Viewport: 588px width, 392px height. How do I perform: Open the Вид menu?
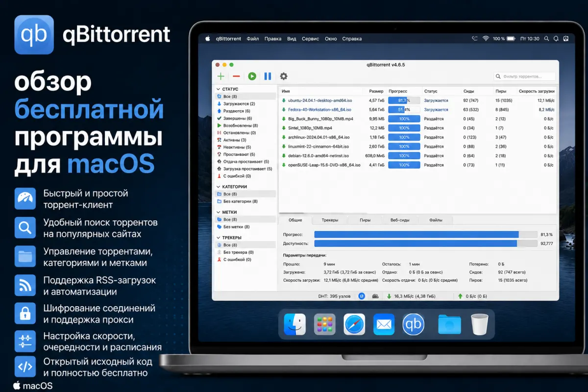(x=292, y=39)
